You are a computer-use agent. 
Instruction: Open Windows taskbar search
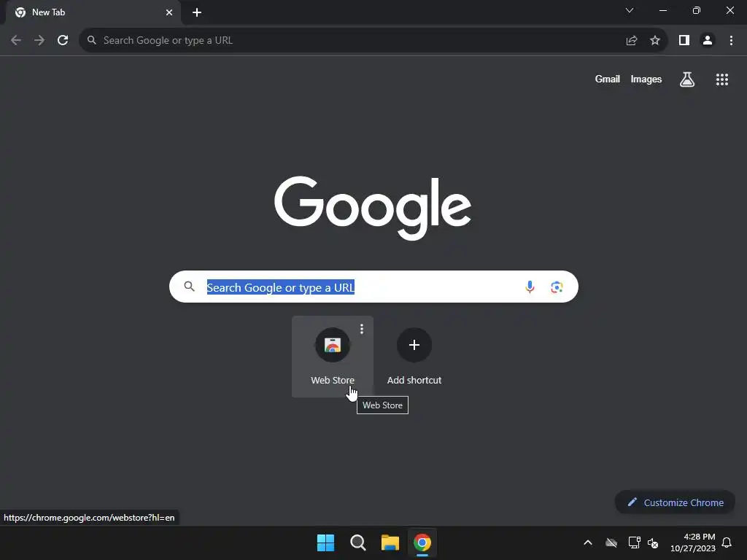click(357, 542)
